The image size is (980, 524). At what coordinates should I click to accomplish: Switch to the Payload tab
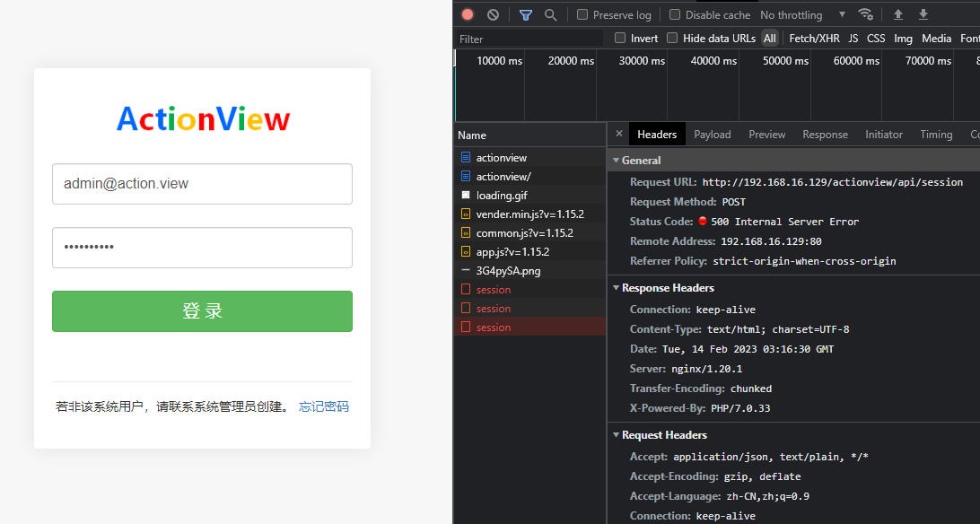coord(712,133)
